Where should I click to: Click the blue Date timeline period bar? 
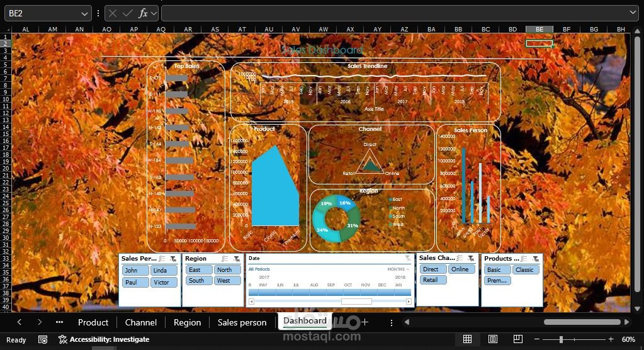(x=329, y=292)
